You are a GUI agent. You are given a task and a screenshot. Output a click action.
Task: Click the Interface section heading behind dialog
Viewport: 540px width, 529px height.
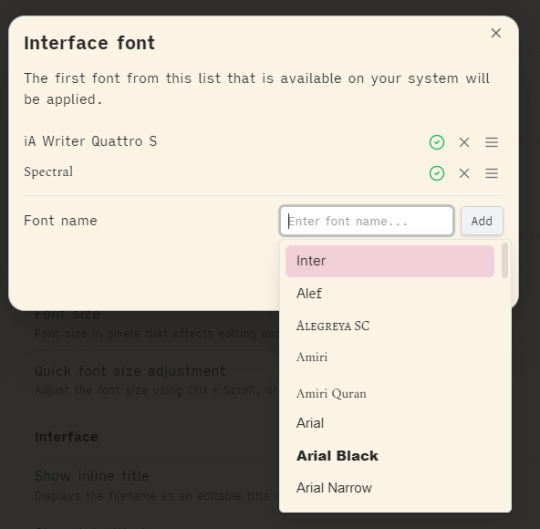[x=66, y=437]
